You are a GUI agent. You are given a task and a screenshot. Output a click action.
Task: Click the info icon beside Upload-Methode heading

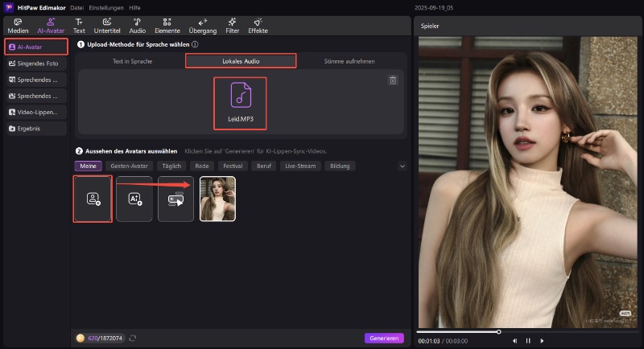tap(195, 44)
